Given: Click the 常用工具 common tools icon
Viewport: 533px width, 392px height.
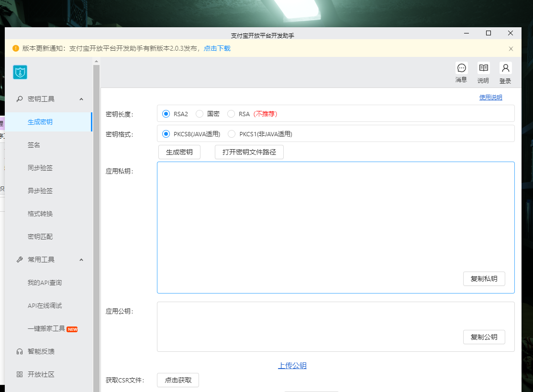Looking at the screenshot, I should pyautogui.click(x=19, y=260).
